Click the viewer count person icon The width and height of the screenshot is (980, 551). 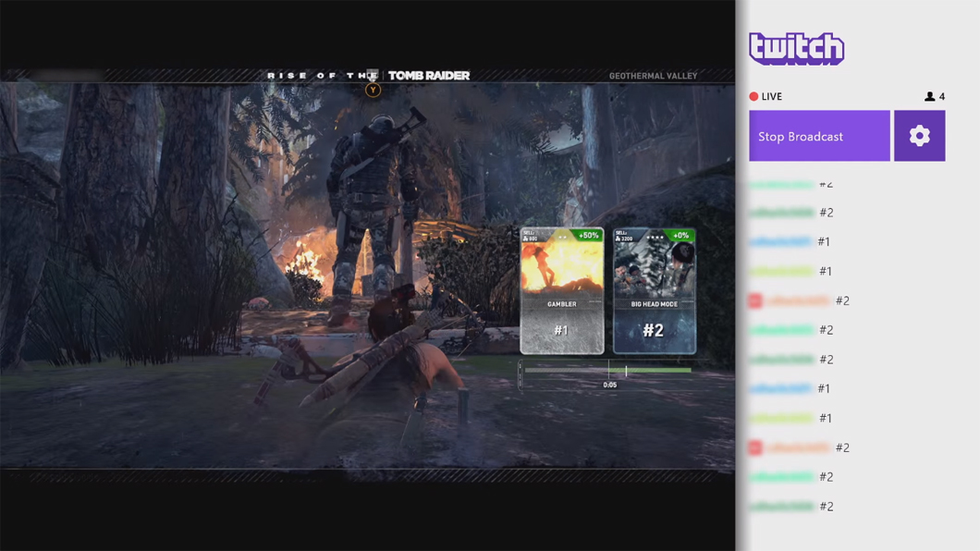pyautogui.click(x=929, y=96)
